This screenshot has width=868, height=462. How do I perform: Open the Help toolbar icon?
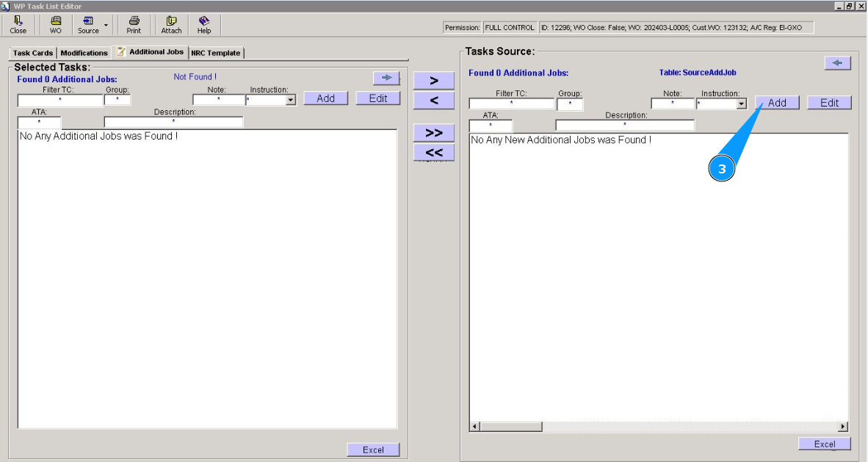point(203,25)
